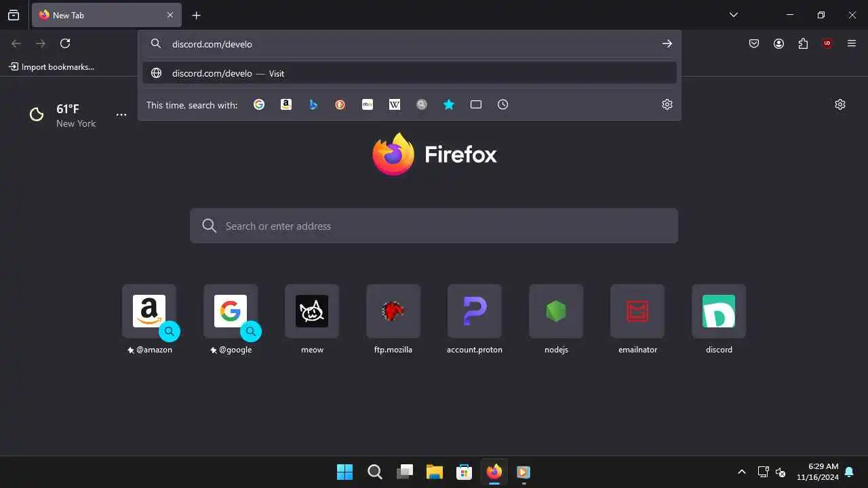The width and height of the screenshot is (868, 488).
Task: Show hidden system tray icons
Action: tap(741, 472)
